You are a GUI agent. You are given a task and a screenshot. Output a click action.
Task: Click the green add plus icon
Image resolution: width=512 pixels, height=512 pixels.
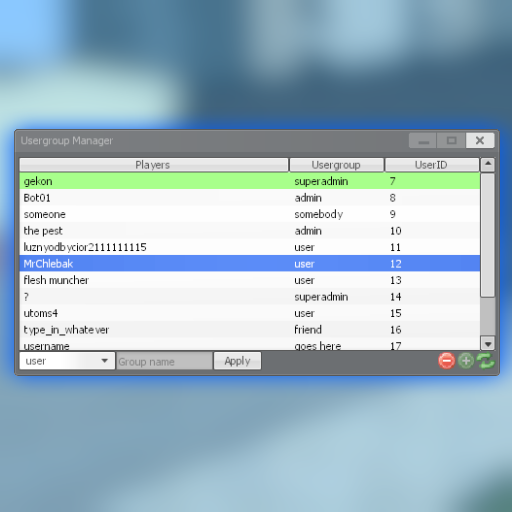point(466,361)
